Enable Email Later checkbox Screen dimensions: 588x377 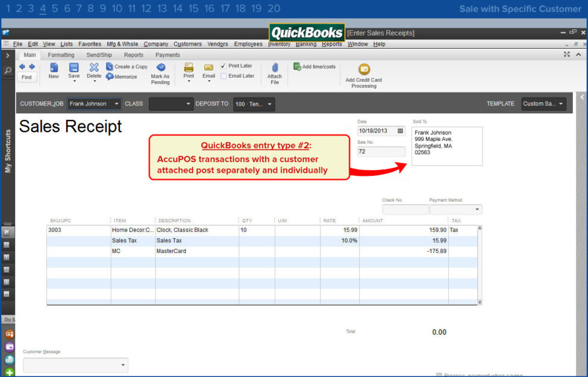[224, 76]
